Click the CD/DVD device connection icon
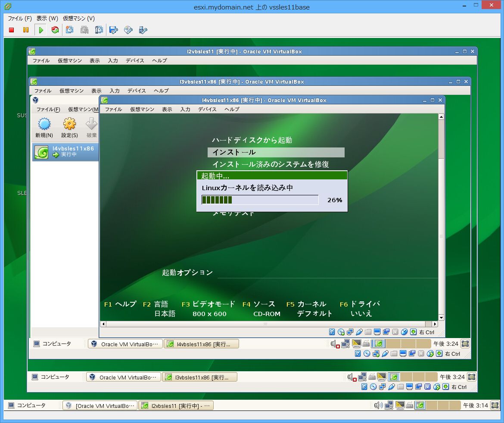The width and height of the screenshot is (504, 423). tap(128, 30)
